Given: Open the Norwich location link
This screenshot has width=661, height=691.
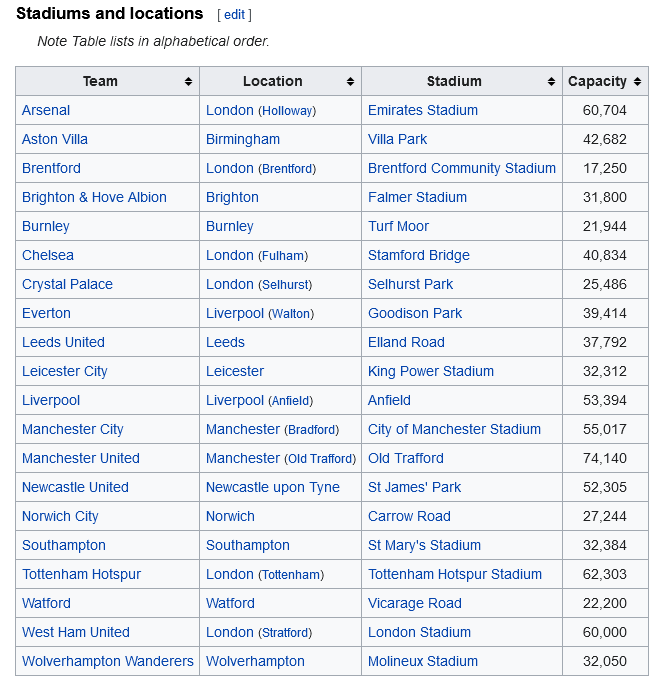Looking at the screenshot, I should pos(230,516).
